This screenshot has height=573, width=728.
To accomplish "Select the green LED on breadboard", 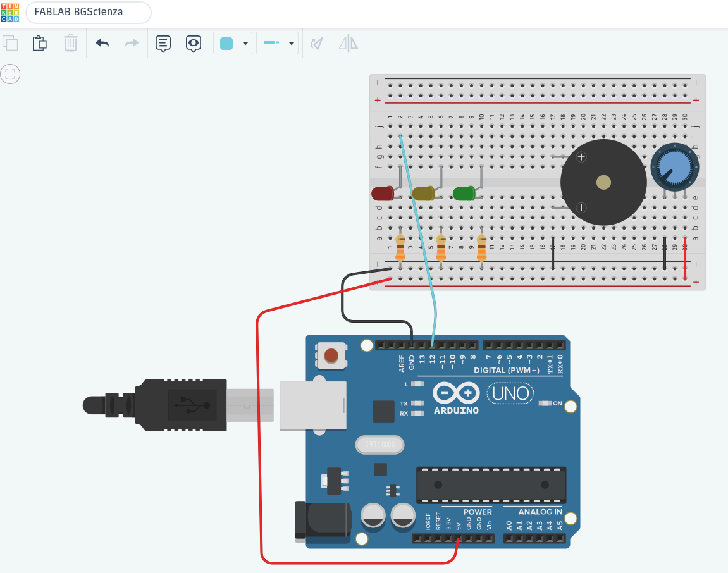I will coord(464,193).
